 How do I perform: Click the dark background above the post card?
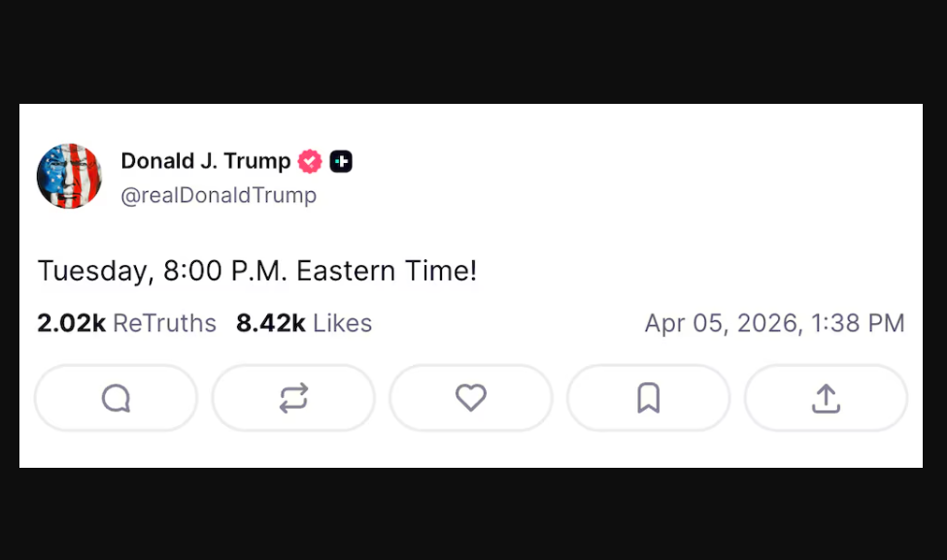(473, 49)
